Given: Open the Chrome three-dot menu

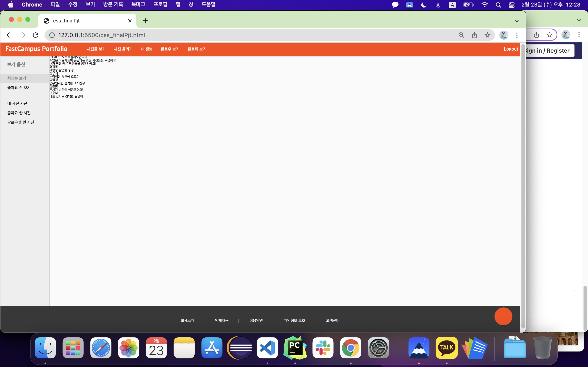Looking at the screenshot, I should pyautogui.click(x=517, y=35).
